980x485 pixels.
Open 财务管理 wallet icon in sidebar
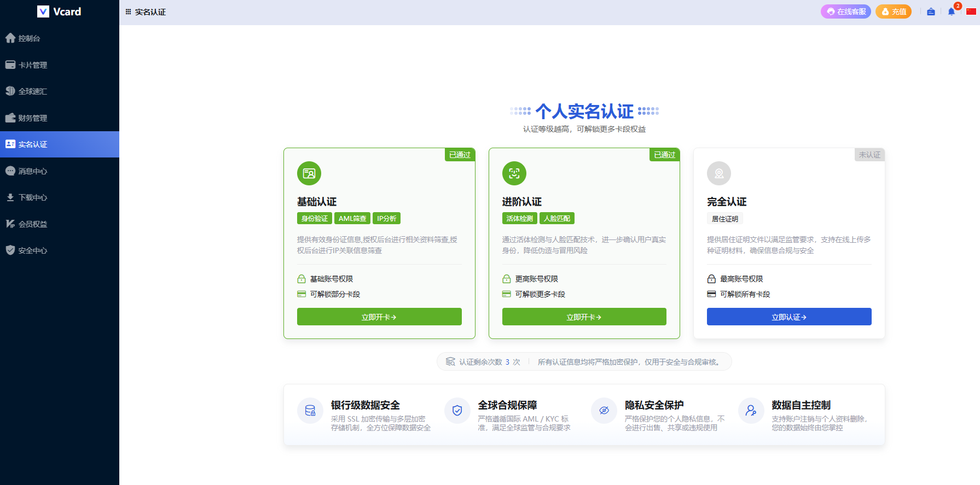10,118
